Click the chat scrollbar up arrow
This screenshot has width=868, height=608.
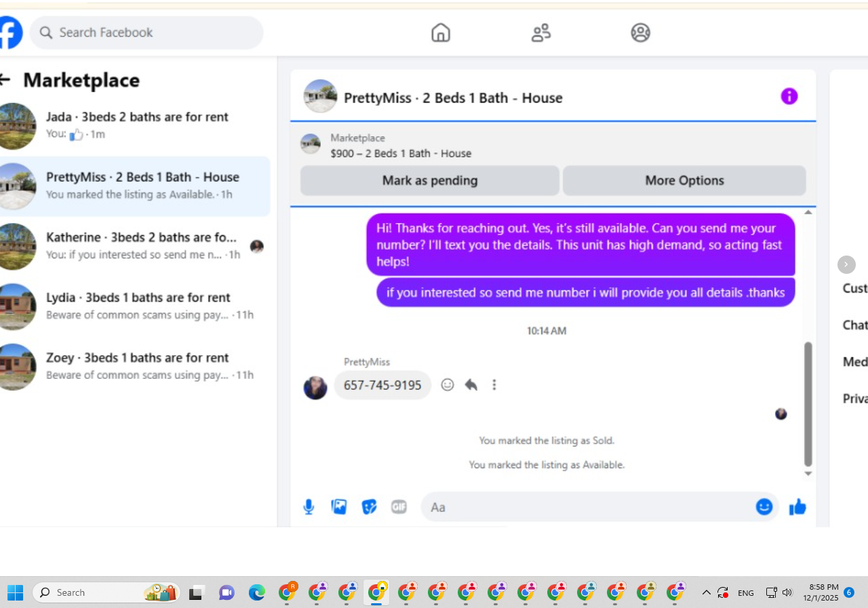tap(808, 212)
